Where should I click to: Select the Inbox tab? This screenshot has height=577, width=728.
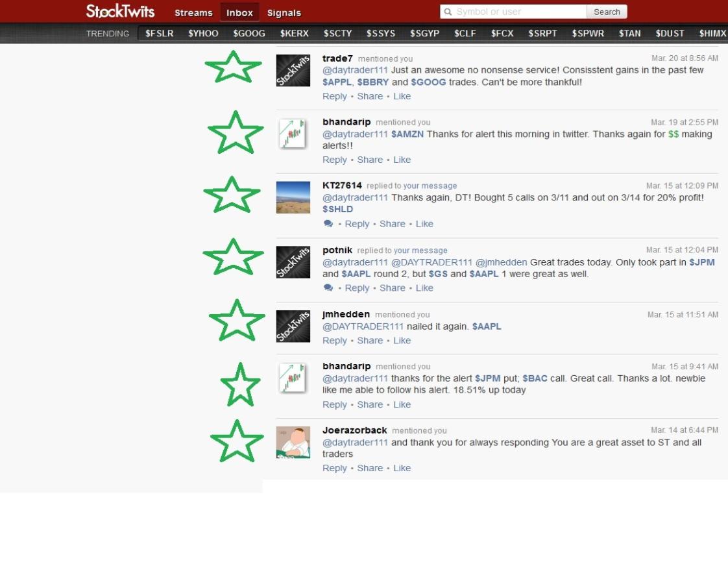tap(239, 13)
